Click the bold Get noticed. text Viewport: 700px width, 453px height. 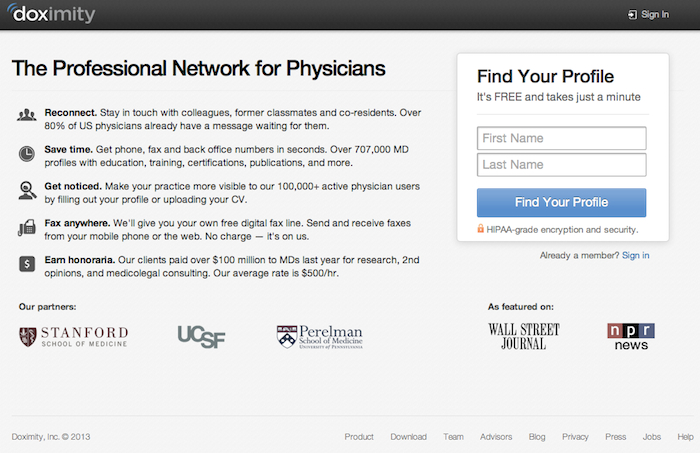tap(73, 186)
